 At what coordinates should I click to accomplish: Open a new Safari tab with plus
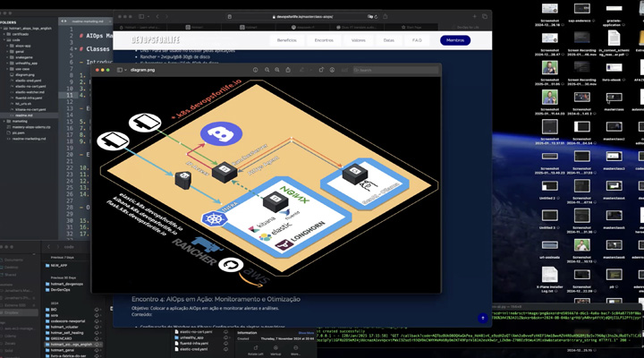pos(474,16)
